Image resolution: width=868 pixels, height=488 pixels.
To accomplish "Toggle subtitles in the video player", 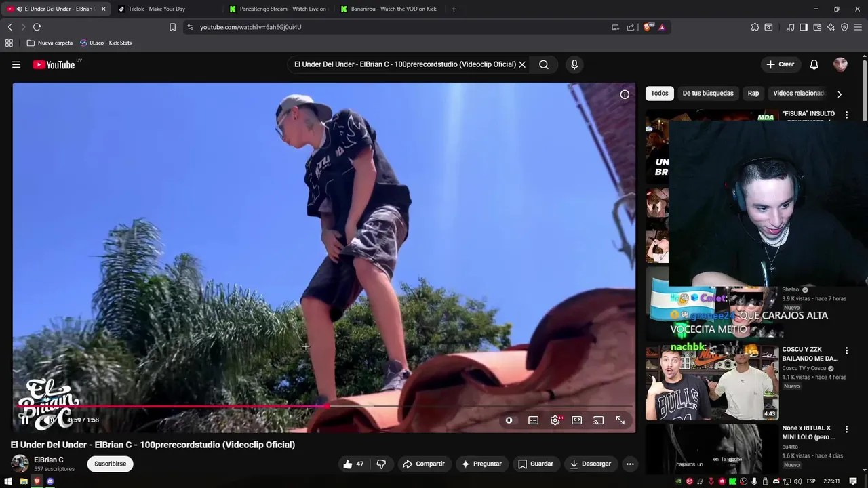I will click(x=533, y=420).
